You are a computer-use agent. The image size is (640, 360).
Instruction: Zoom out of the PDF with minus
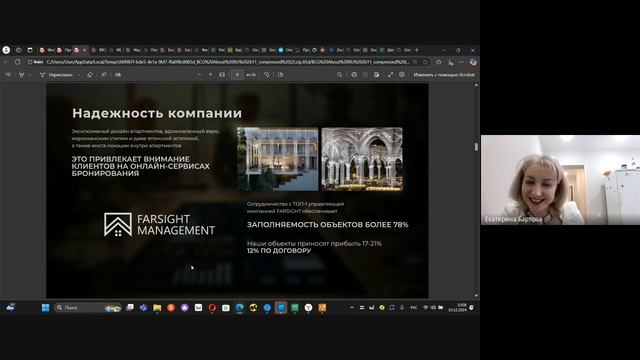(x=199, y=75)
